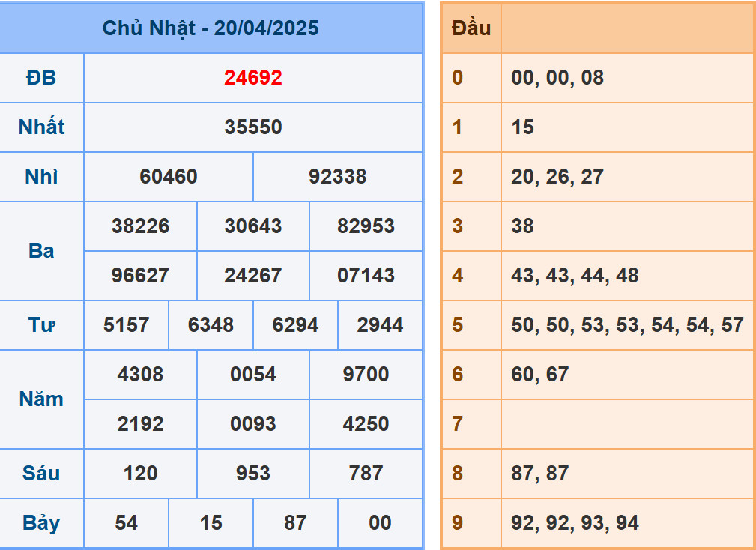
Task: Select the special prize number 24692
Action: pos(253,77)
